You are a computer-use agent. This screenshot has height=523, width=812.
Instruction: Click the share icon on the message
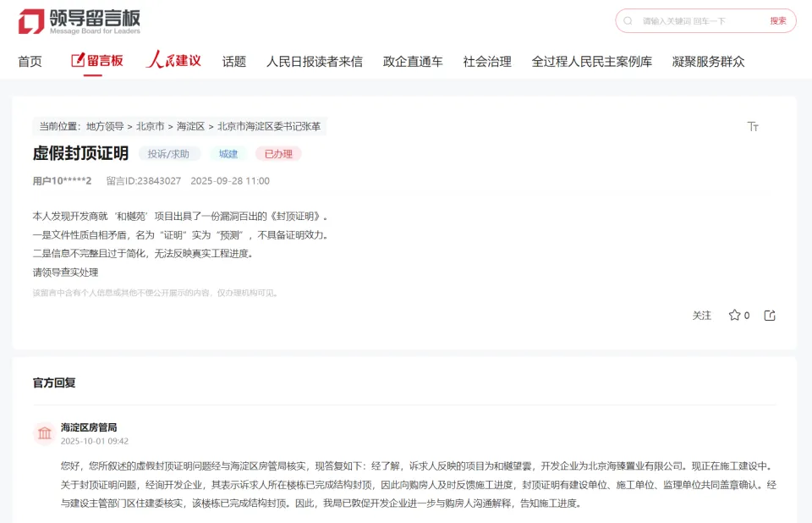(x=768, y=315)
